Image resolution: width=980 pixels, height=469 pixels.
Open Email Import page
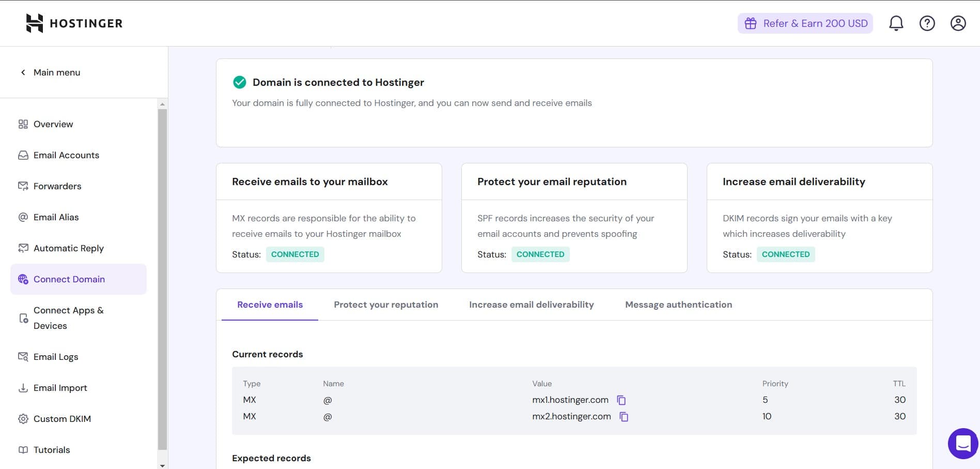click(x=79, y=388)
